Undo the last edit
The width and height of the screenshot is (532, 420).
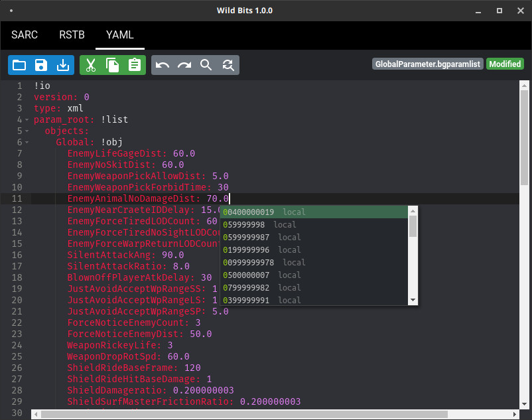coord(163,64)
